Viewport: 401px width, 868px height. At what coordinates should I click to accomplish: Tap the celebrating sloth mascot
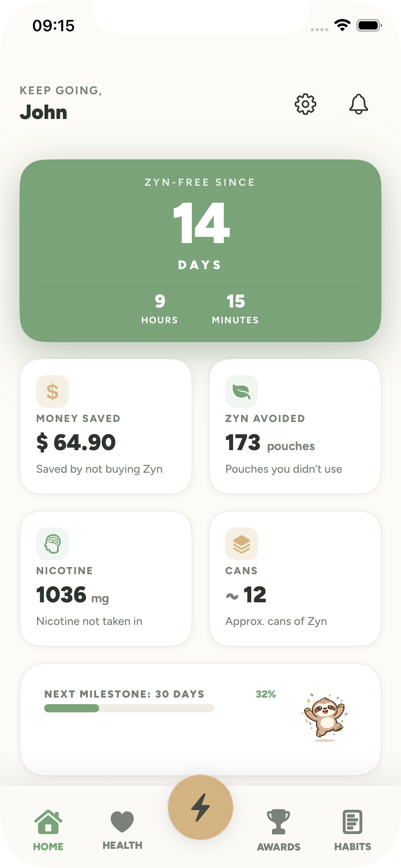click(324, 718)
